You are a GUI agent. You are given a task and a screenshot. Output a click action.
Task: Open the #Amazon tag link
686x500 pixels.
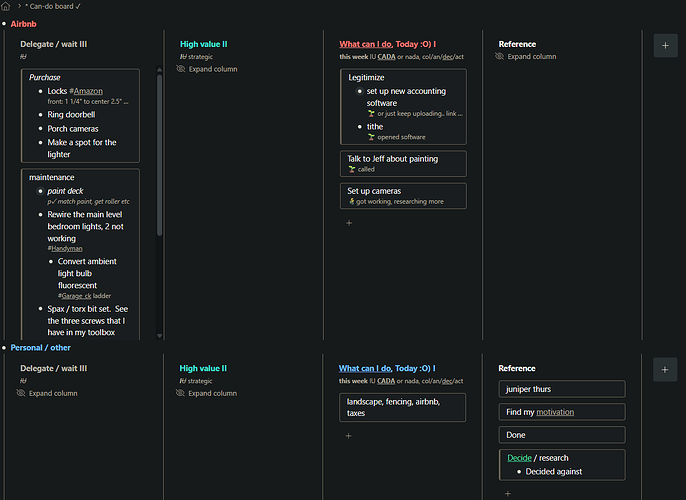[86, 91]
